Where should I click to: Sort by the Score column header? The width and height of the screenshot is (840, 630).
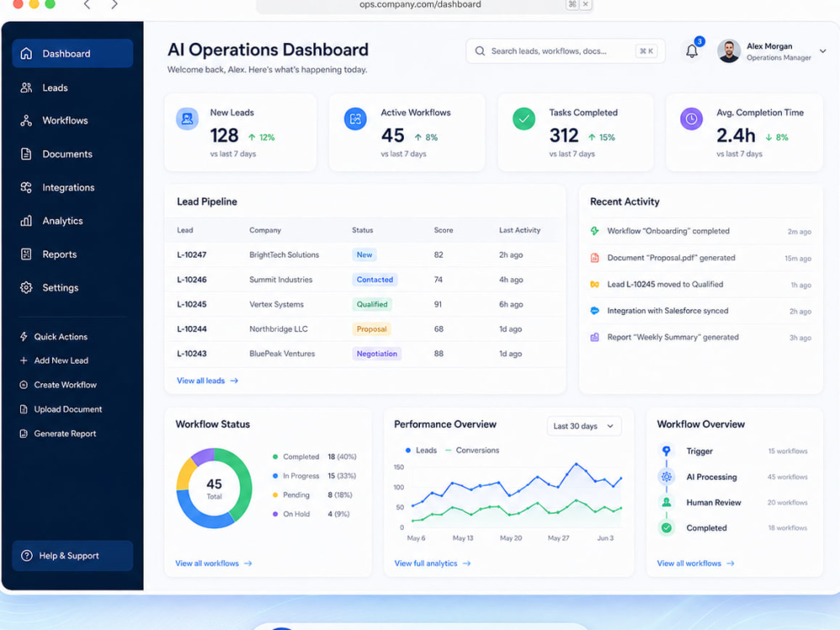pyautogui.click(x=443, y=230)
